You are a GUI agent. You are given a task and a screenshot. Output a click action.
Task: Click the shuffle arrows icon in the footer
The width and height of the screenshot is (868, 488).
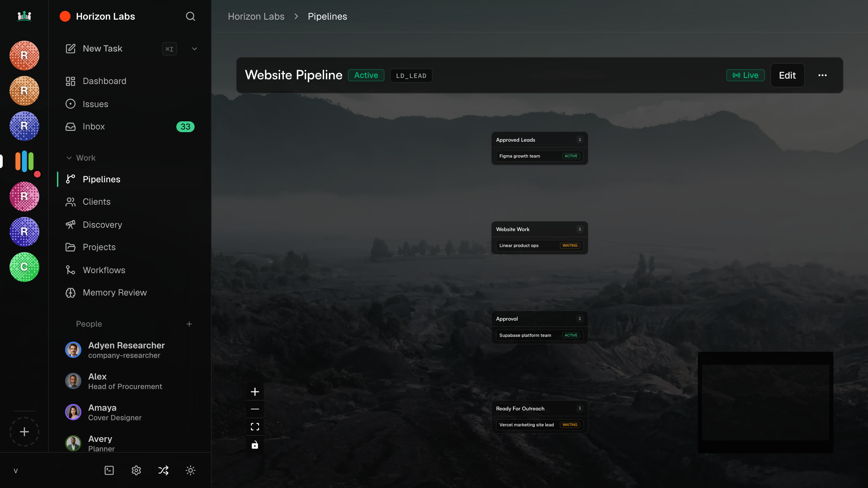[x=163, y=470]
